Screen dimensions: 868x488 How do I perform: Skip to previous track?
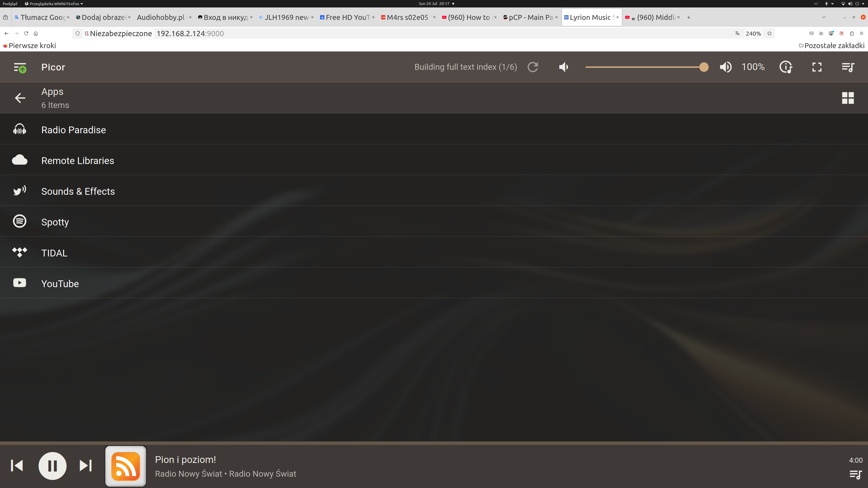point(17,466)
